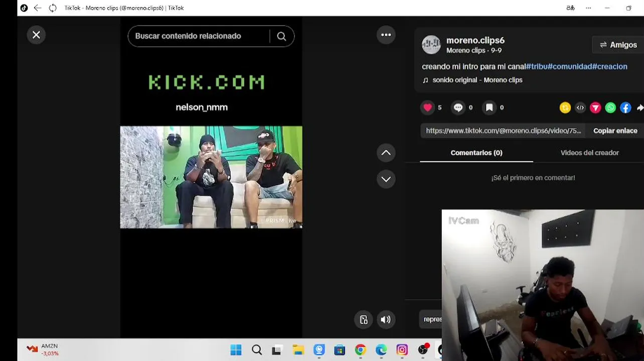
Task: Open browser read-aloud 'aあ' translate icon
Action: coord(570,8)
